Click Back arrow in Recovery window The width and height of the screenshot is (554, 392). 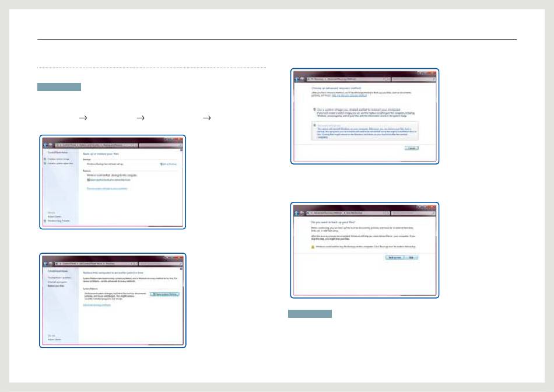tap(45, 264)
